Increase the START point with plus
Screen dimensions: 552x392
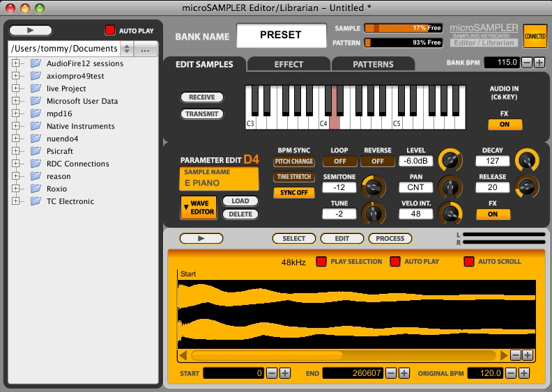coord(285,373)
